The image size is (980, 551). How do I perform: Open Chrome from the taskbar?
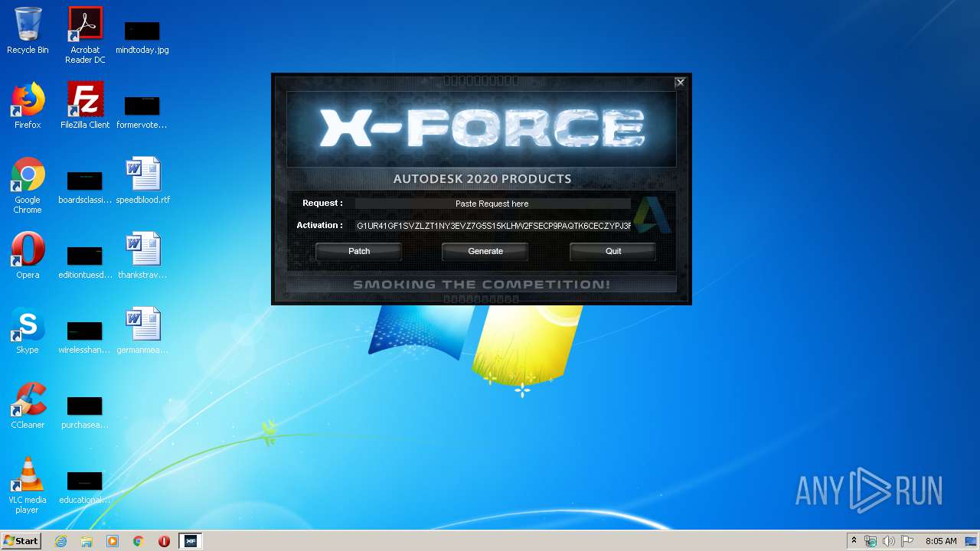[x=139, y=541]
